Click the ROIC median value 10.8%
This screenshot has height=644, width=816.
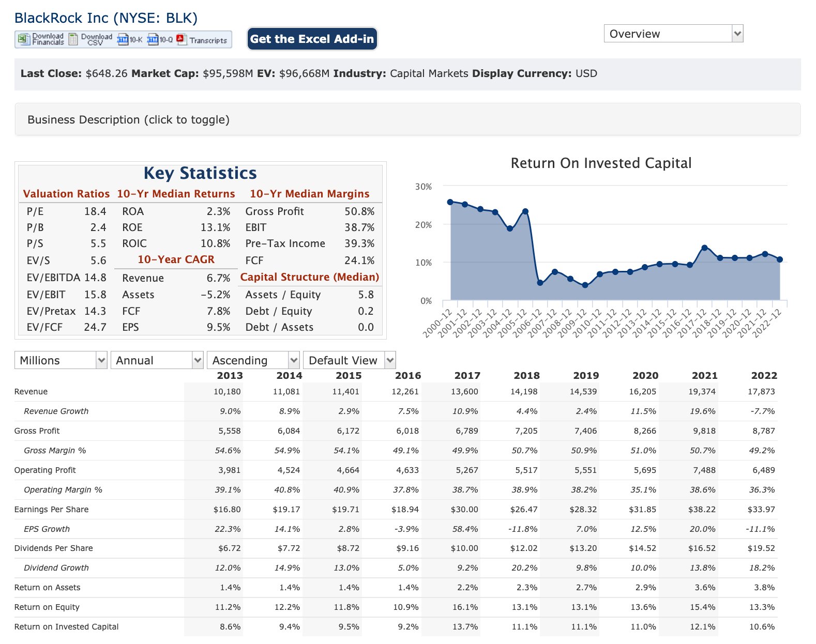click(216, 243)
